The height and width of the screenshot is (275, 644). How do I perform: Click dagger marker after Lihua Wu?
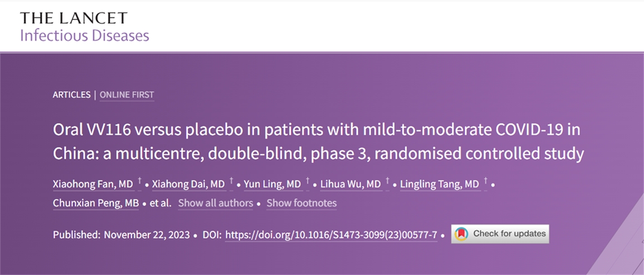(x=387, y=182)
